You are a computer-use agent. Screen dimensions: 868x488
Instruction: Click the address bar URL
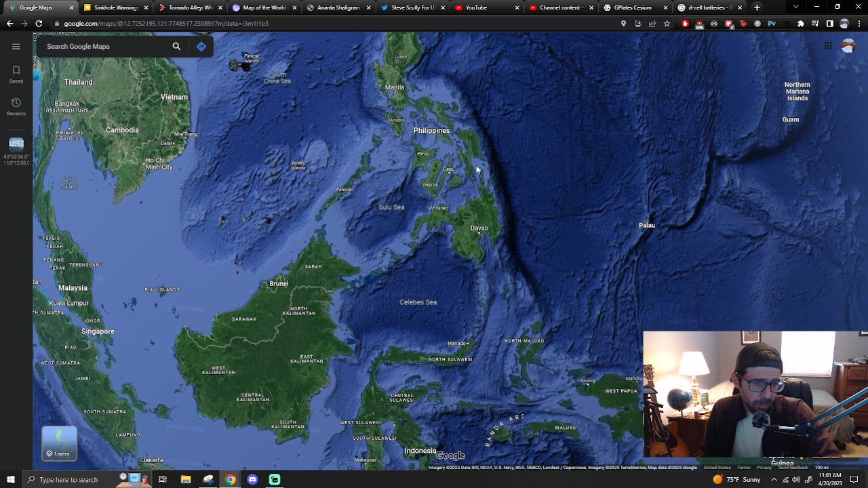[166, 24]
